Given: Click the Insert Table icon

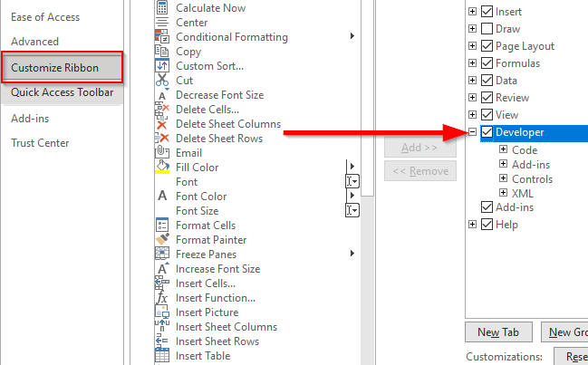Looking at the screenshot, I should (162, 356).
